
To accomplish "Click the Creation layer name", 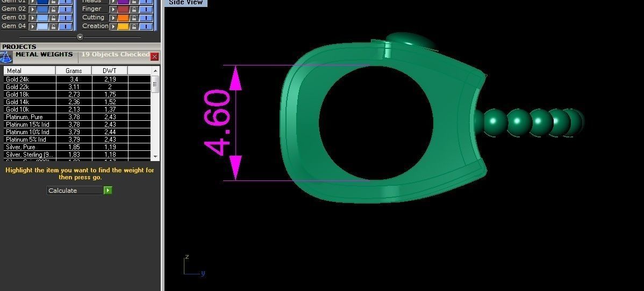I will point(95,26).
